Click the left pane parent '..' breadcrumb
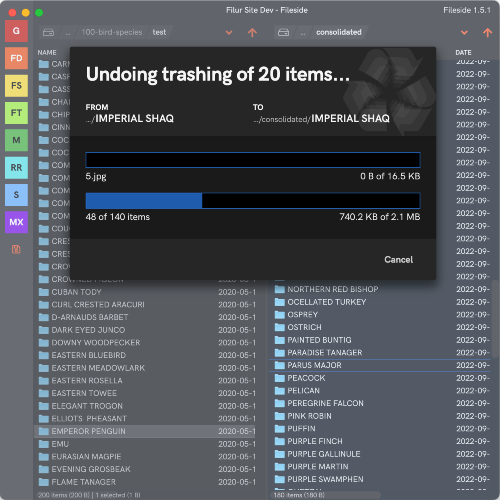Viewport: 500px width, 500px height. [x=68, y=33]
